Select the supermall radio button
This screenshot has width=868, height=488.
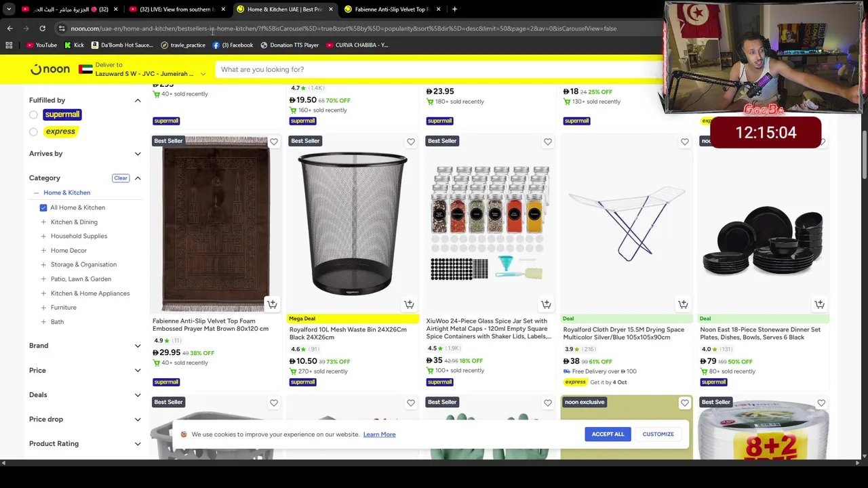click(33, 115)
